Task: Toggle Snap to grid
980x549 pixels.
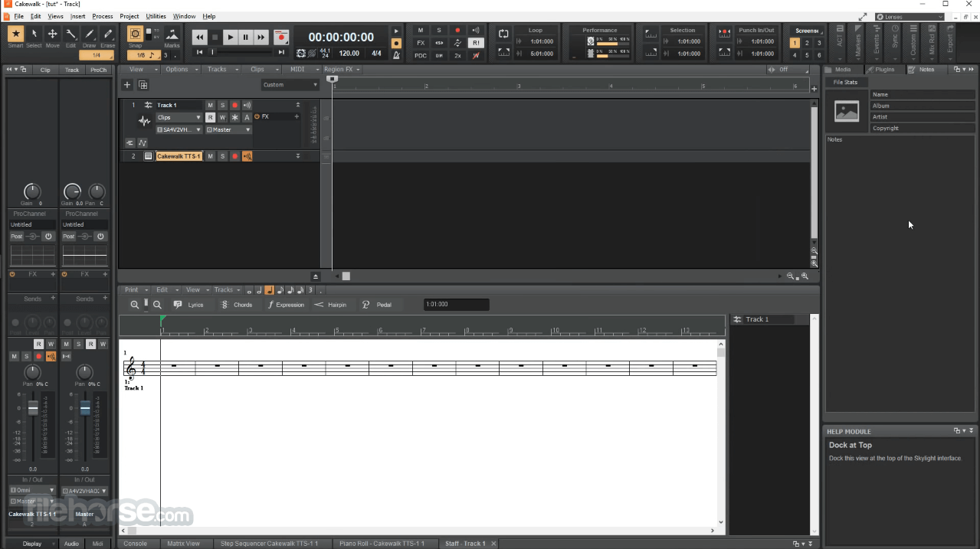Action: (135, 34)
